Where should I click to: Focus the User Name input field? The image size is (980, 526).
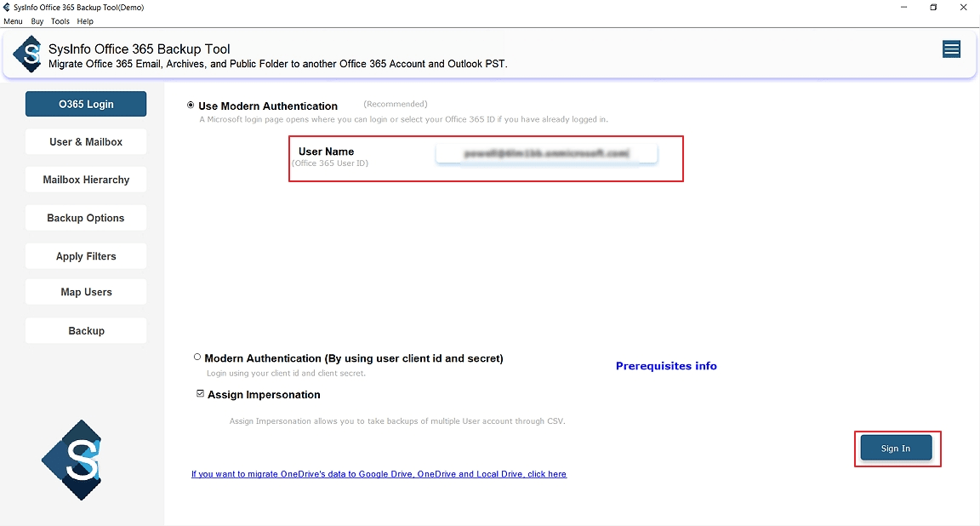pos(547,154)
